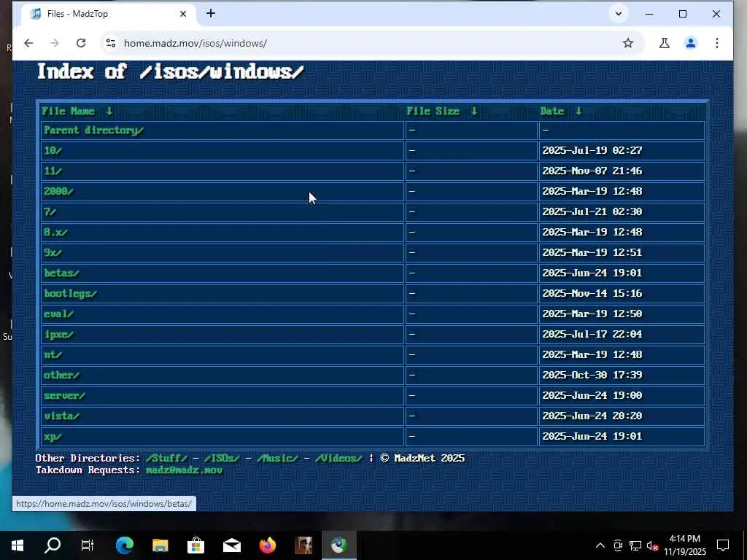Click the Index of /isos/windows/ heading
The height and width of the screenshot is (560, 747).
pyautogui.click(x=170, y=72)
